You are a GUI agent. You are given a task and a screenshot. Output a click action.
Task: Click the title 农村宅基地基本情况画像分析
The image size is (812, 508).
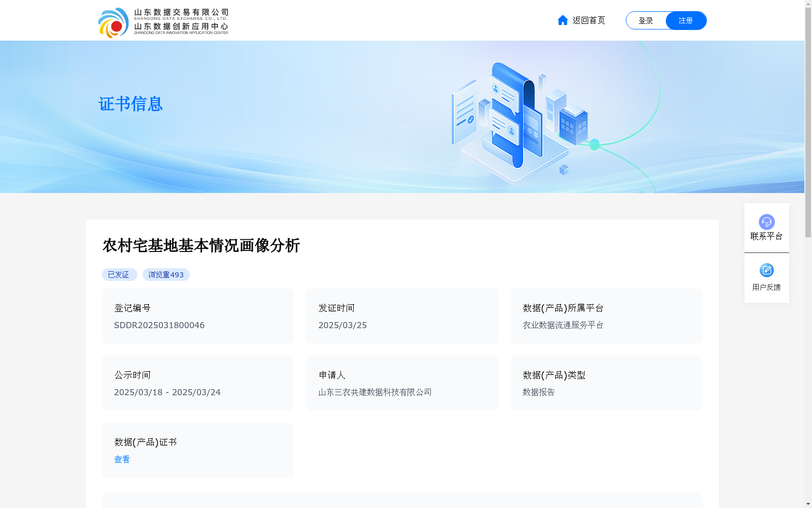(201, 245)
